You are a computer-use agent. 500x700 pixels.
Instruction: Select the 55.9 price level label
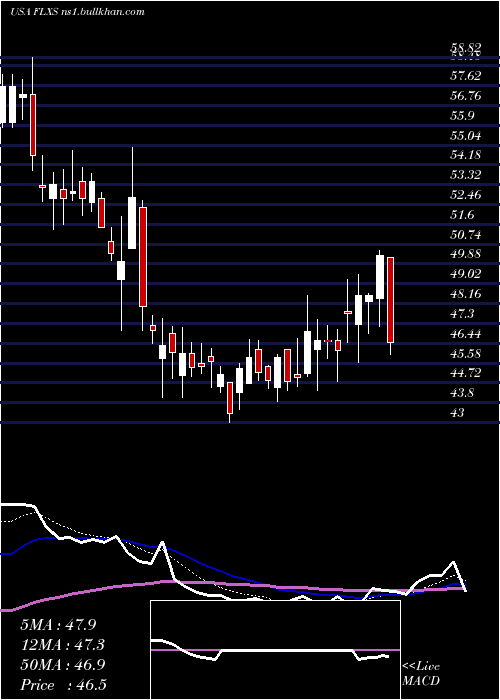coord(462,116)
